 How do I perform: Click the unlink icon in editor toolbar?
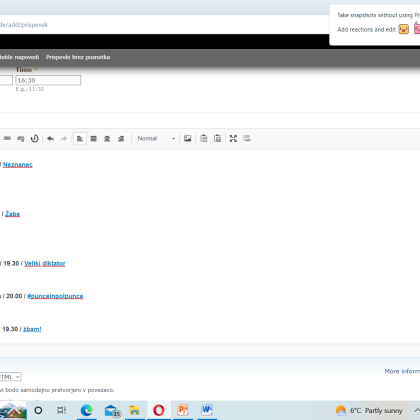21,138
